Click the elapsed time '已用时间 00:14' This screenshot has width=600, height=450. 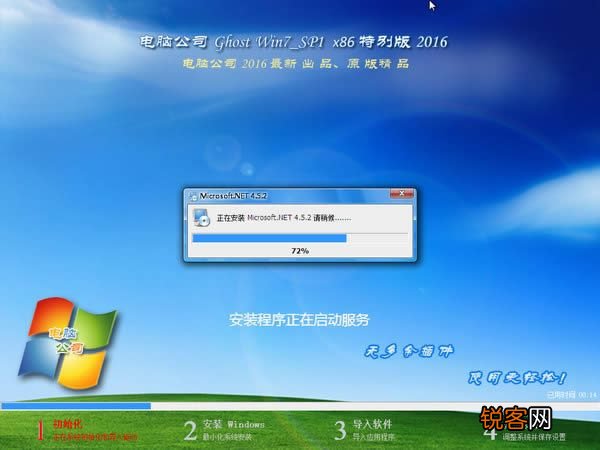click(572, 395)
